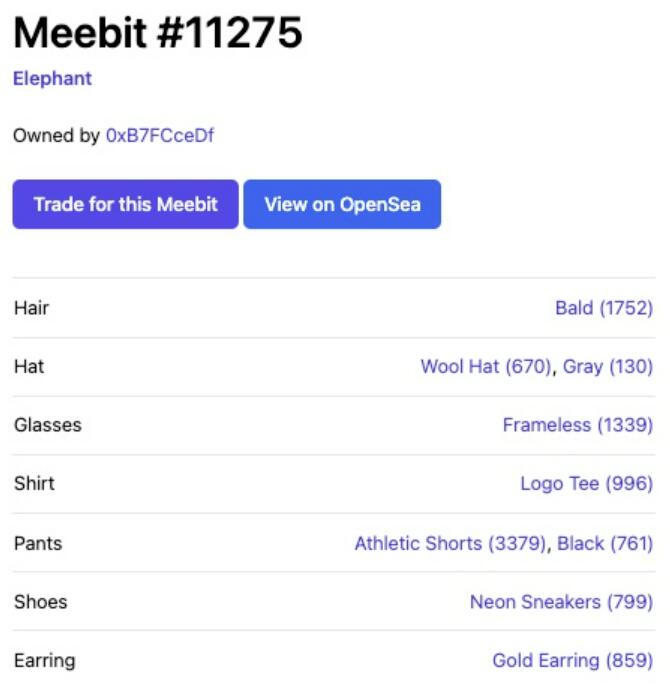Click the Gray (130) hat color link
The width and height of the screenshot is (670, 688).
point(607,367)
